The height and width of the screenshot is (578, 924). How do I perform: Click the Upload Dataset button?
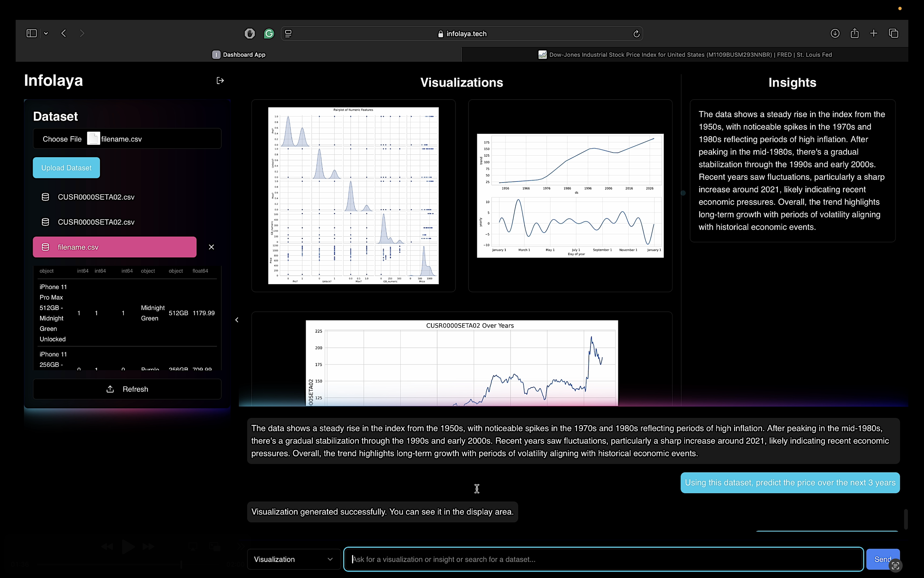(66, 167)
